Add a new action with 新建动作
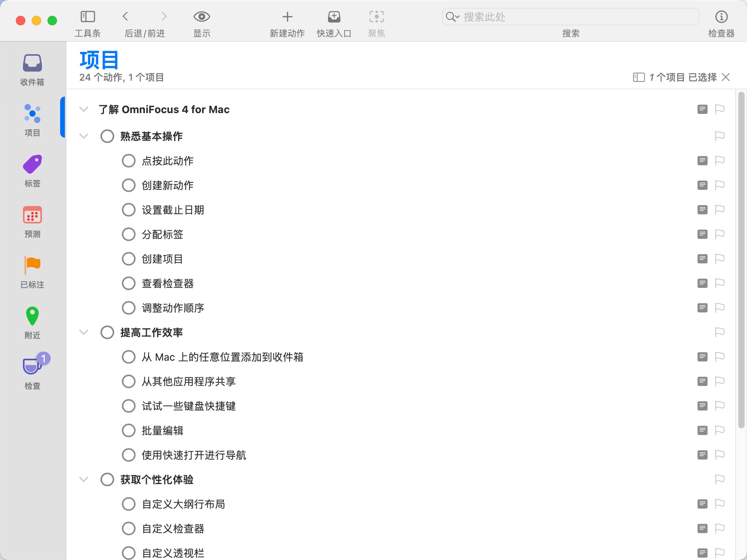 [287, 17]
